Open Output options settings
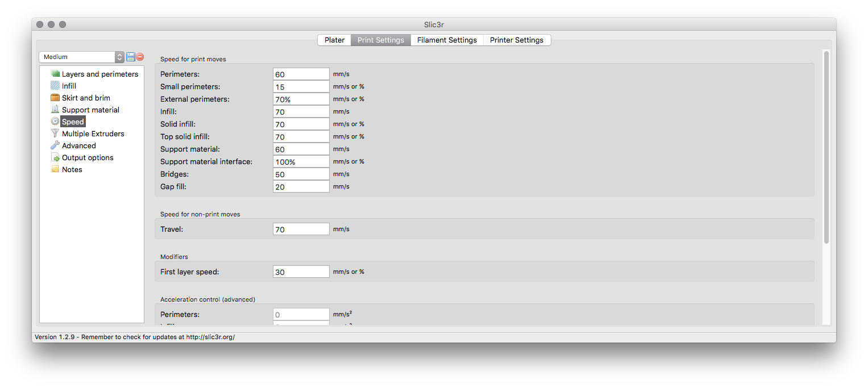Image resolution: width=868 pixels, height=388 pixels. [x=87, y=157]
